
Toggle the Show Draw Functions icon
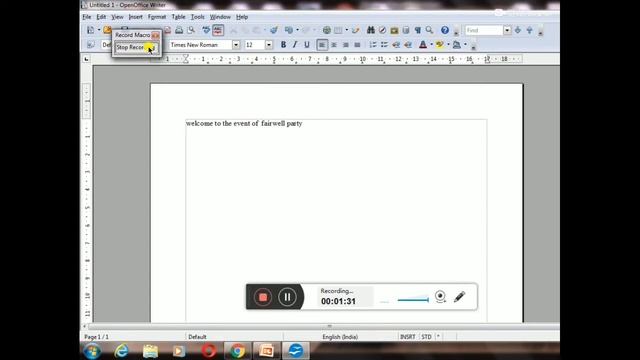pos(356,30)
